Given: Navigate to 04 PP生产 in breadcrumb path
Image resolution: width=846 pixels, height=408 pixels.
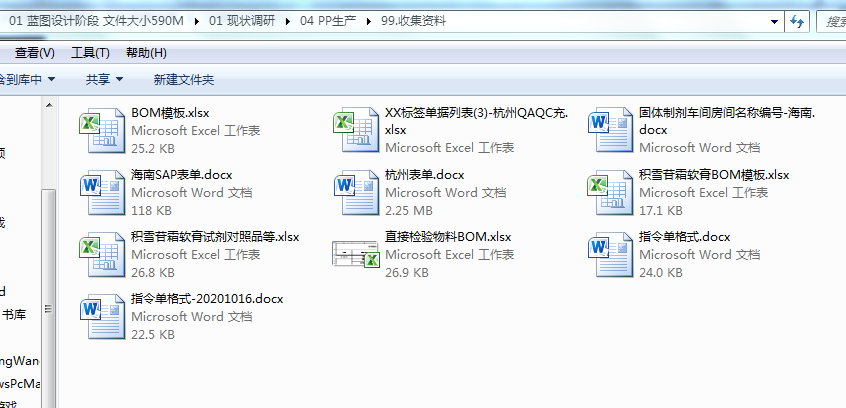Looking at the screenshot, I should click(x=326, y=21).
